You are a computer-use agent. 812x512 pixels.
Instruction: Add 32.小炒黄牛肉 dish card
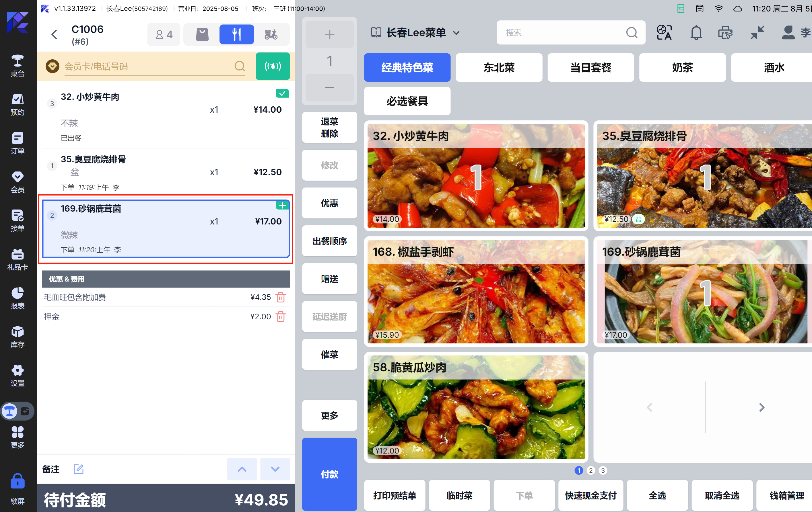(476, 175)
